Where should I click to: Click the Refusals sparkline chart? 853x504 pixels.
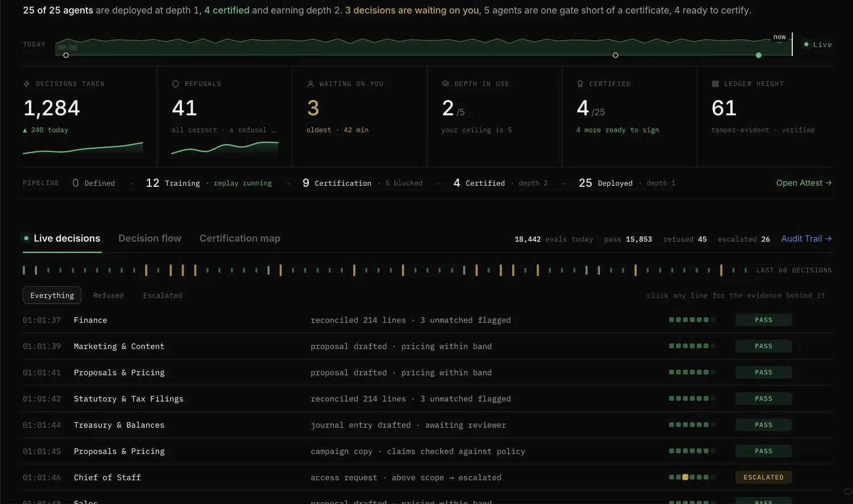225,148
